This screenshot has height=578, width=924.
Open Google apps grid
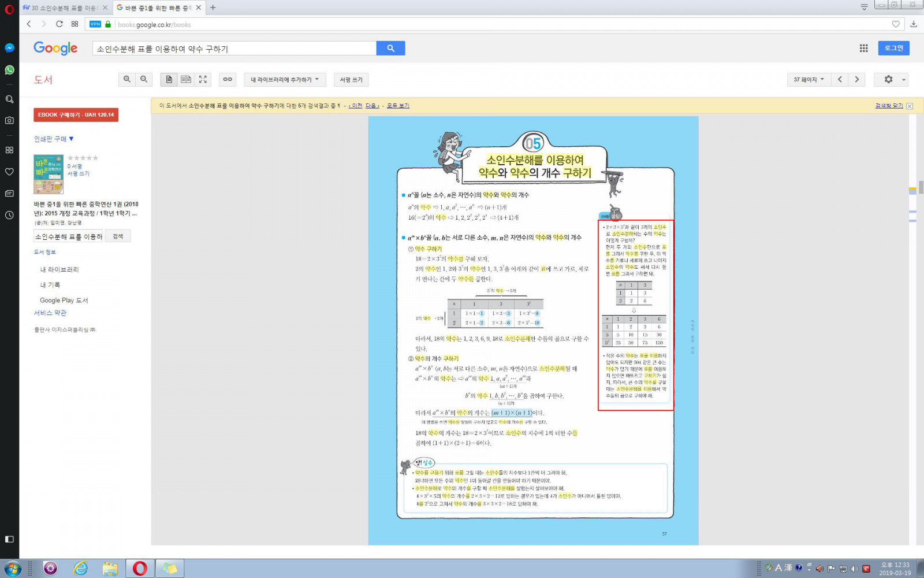[x=863, y=49]
